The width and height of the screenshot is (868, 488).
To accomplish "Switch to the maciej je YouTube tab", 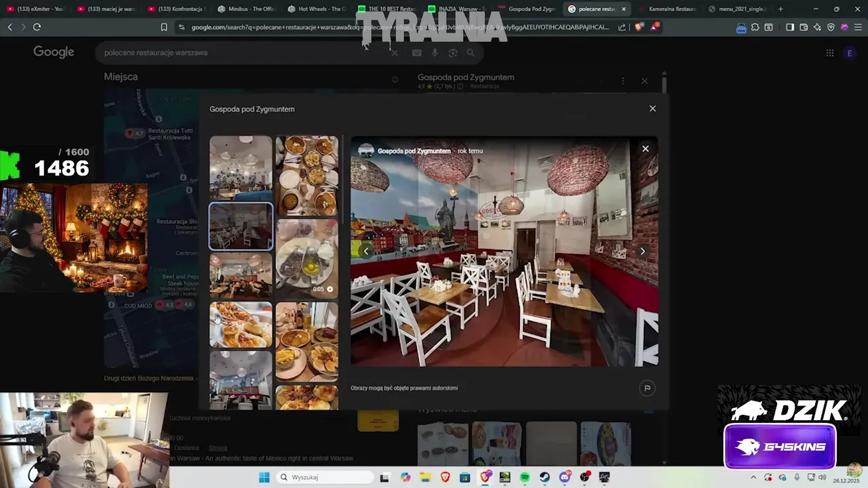I will click(x=106, y=9).
